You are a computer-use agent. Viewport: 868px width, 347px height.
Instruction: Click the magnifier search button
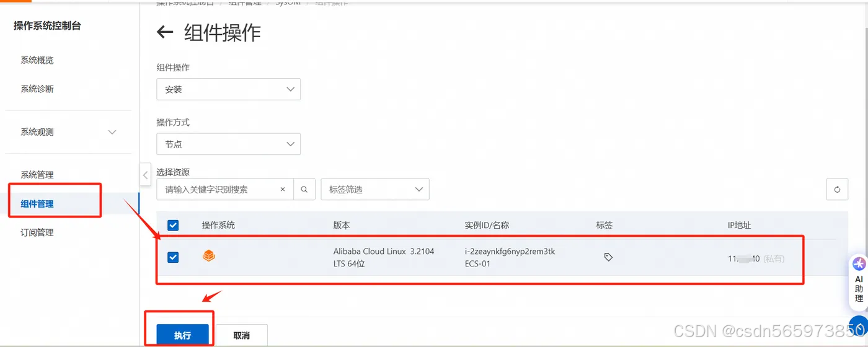point(304,190)
